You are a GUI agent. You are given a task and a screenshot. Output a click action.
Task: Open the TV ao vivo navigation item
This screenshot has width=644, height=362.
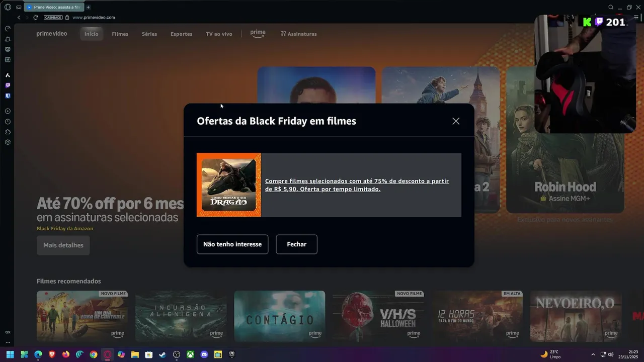(219, 34)
